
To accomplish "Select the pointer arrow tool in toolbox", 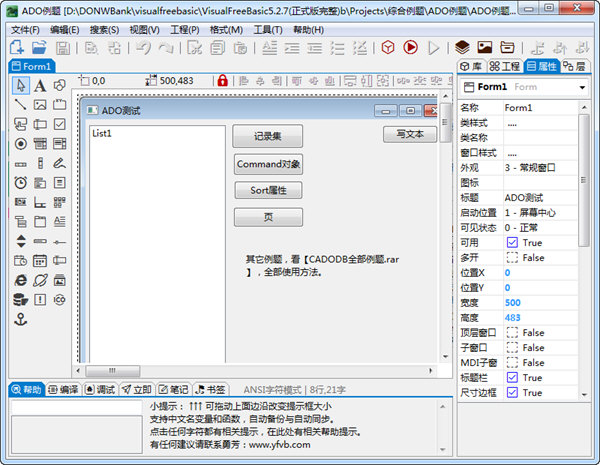I will coord(21,85).
